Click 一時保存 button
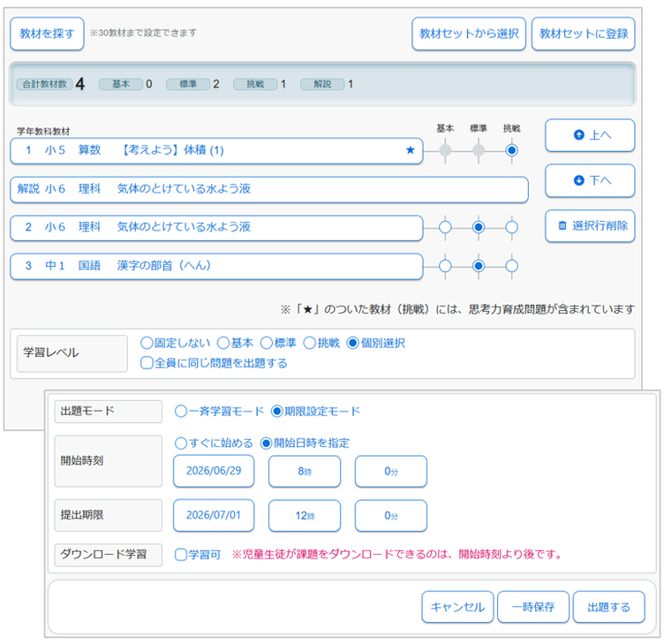The width and height of the screenshot is (664, 644). (x=533, y=607)
